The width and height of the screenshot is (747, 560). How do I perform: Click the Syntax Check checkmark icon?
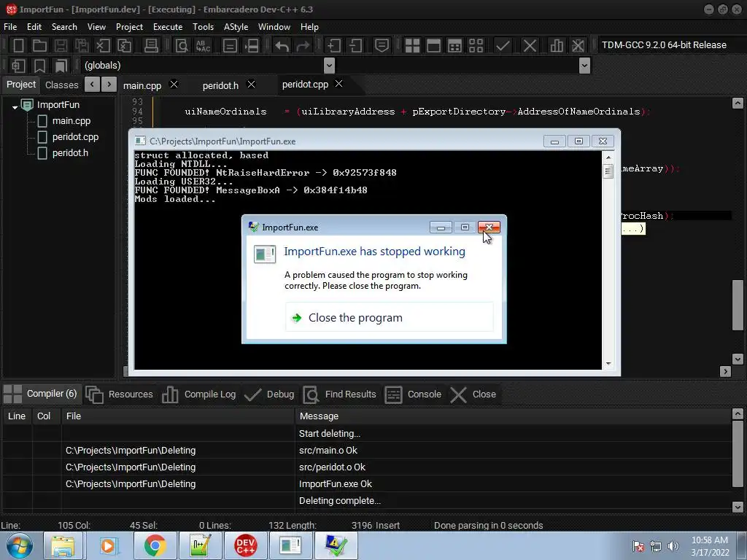503,46
